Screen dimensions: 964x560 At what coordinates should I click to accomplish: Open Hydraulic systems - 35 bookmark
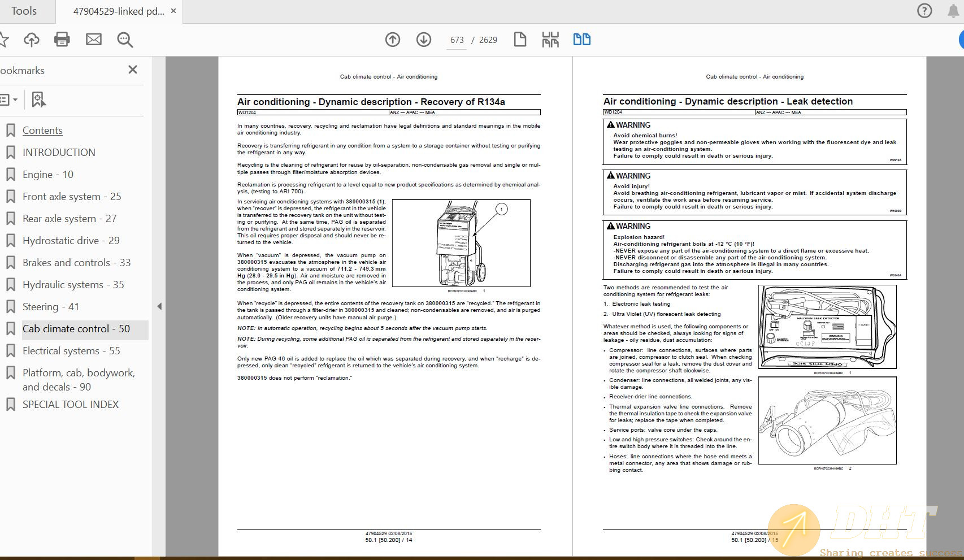pos(73,285)
